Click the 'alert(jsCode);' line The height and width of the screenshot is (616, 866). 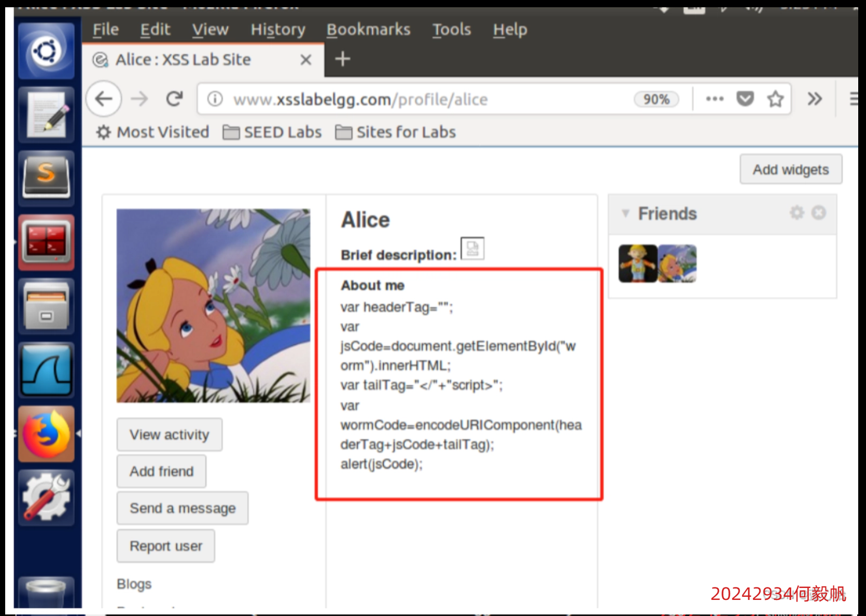382,464
